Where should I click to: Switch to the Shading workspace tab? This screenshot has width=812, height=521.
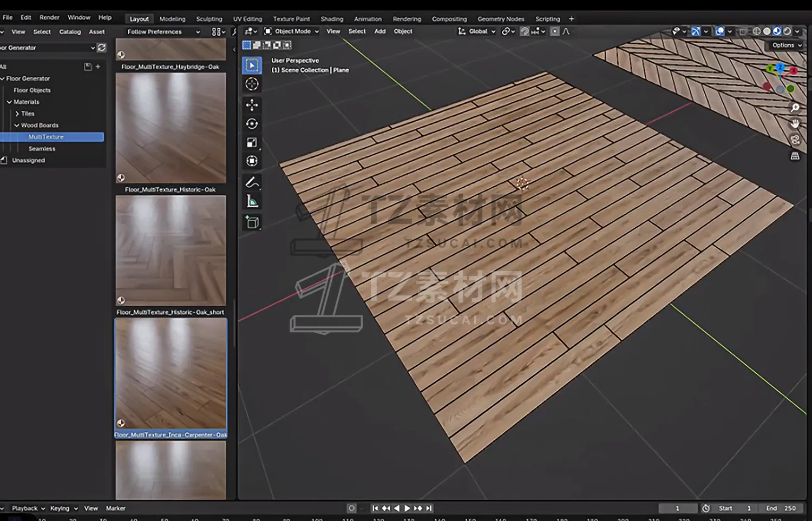(x=331, y=19)
